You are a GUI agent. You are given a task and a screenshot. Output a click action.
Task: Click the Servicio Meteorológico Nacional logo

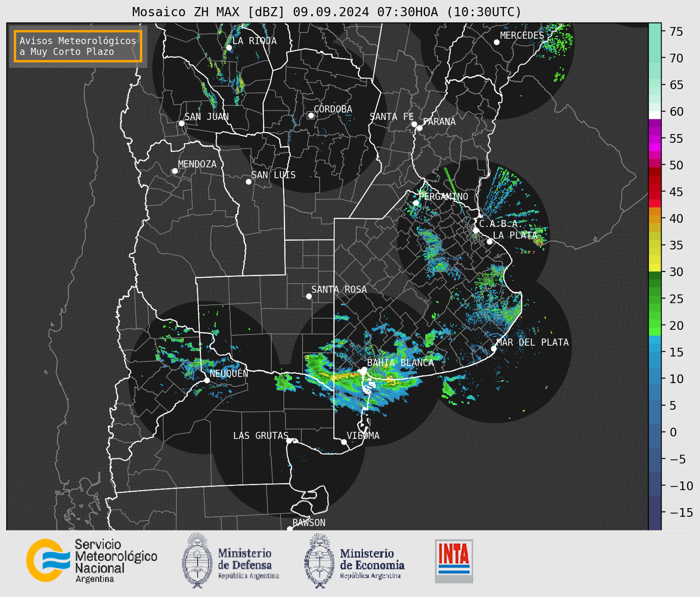49,560
